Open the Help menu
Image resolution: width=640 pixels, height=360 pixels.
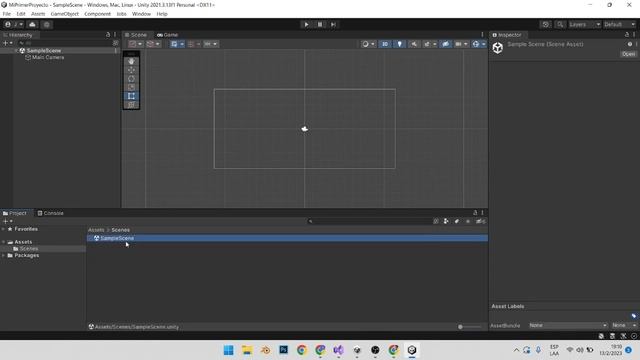coord(162,14)
